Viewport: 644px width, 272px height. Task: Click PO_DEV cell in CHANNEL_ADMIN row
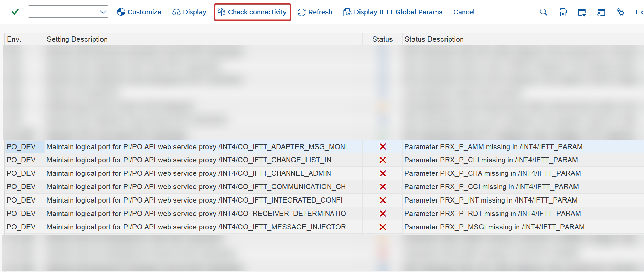(x=25, y=173)
